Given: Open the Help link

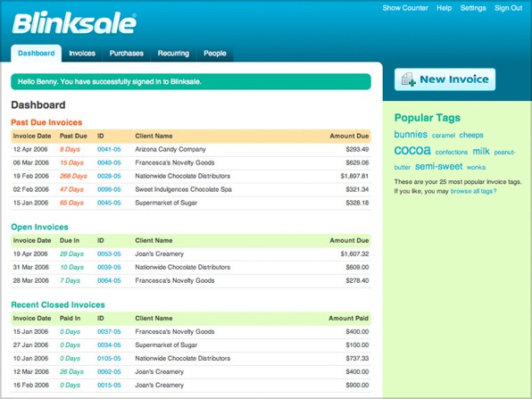Looking at the screenshot, I should tap(445, 8).
